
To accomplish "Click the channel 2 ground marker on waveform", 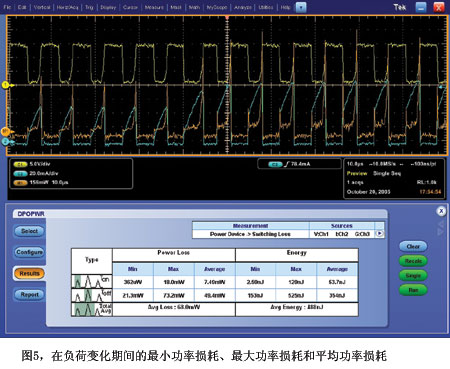I will [x=5, y=142].
